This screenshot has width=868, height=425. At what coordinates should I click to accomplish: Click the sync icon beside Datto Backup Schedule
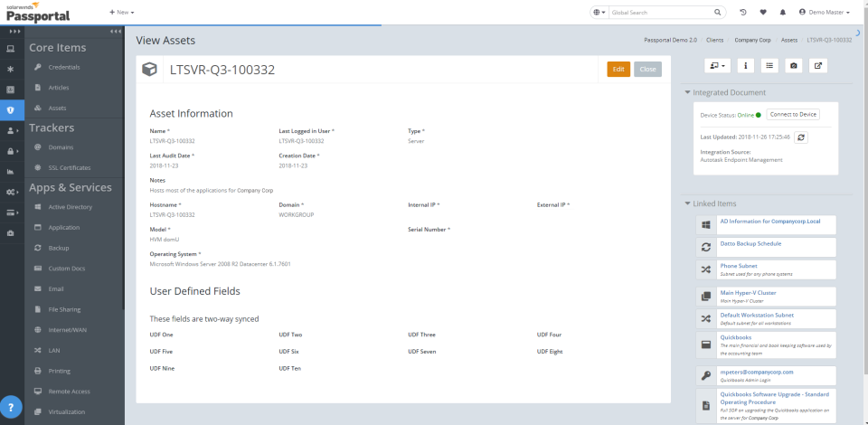click(706, 248)
